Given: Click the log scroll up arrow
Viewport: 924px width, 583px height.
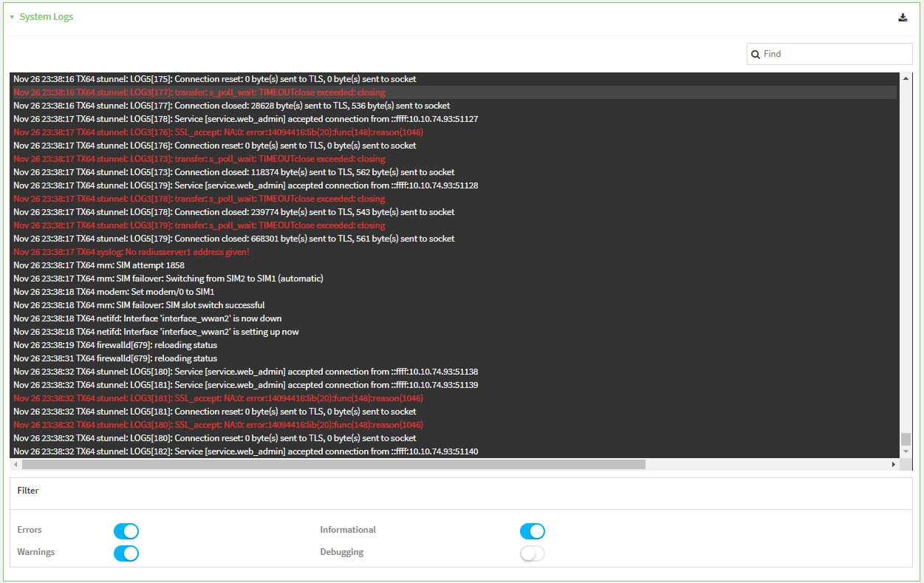Looking at the screenshot, I should tap(906, 78).
